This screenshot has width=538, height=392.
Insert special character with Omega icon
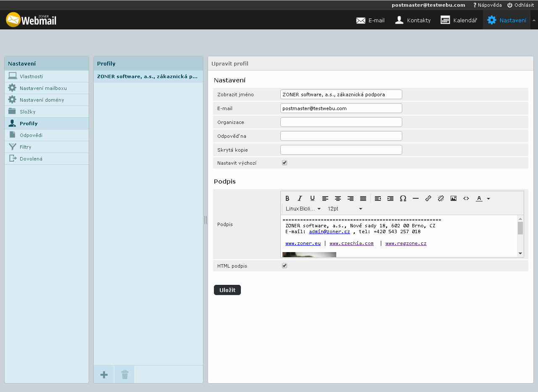[403, 198]
